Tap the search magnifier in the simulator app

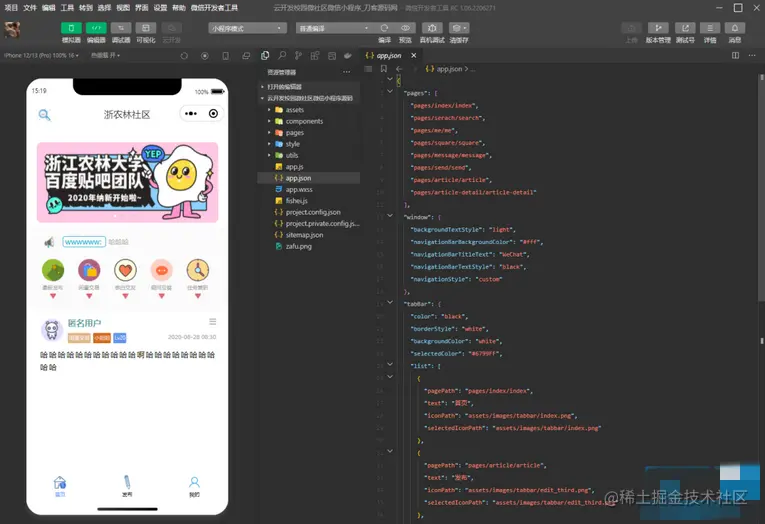click(x=44, y=115)
